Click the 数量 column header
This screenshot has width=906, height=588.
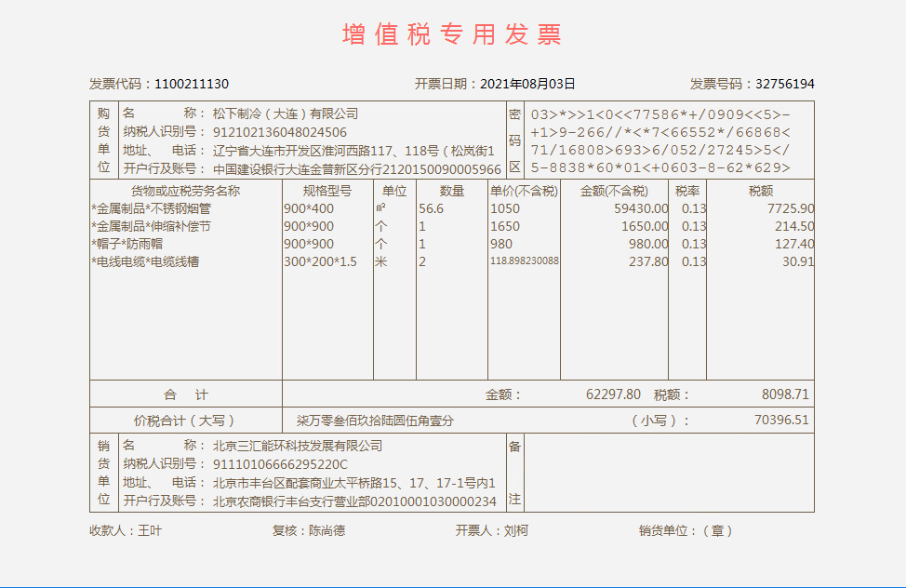[x=452, y=191]
